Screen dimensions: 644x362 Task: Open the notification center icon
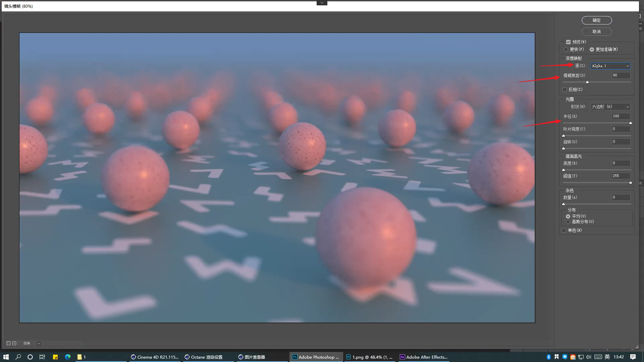coord(633,357)
